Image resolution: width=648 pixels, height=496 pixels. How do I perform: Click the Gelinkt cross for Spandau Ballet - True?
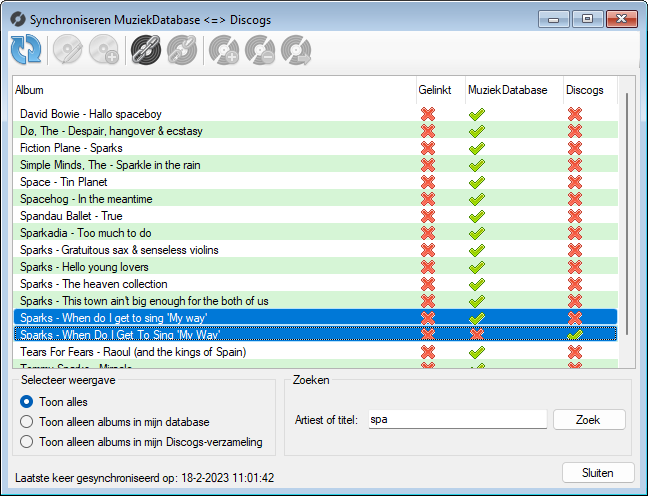point(428,216)
